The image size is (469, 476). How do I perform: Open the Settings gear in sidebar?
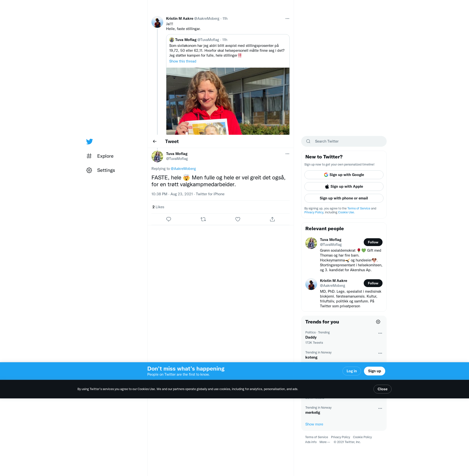[x=89, y=170]
